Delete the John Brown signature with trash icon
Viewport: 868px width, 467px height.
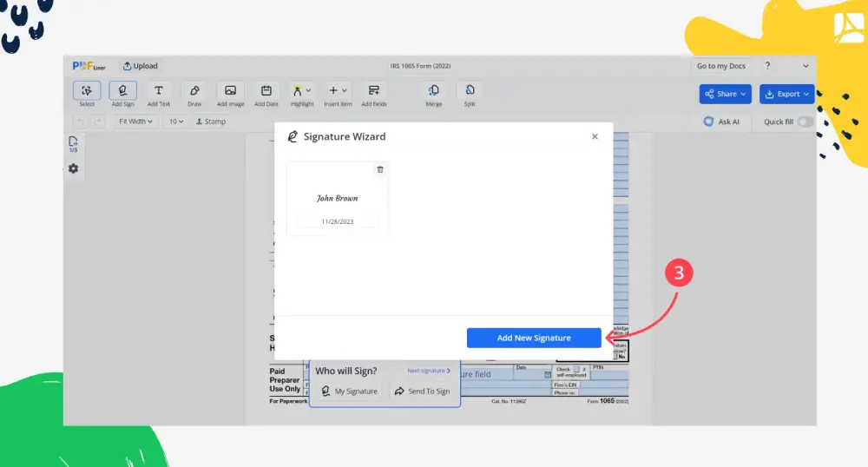tap(380, 169)
